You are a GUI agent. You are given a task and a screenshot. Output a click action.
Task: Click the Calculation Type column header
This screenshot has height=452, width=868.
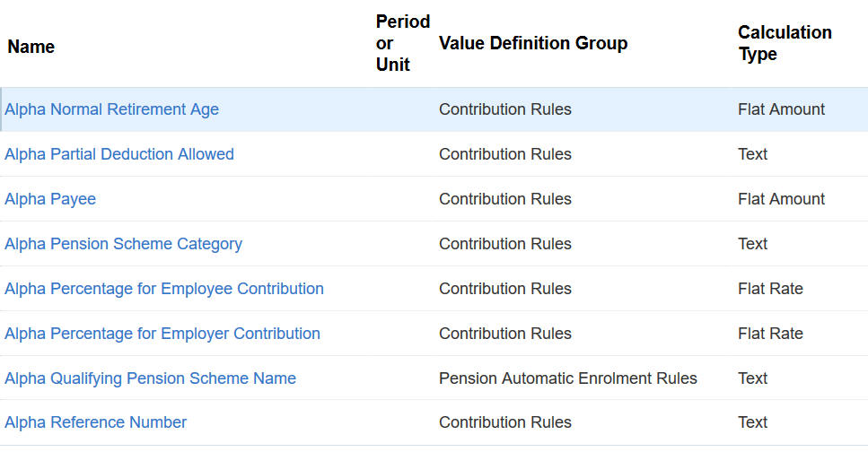785,43
